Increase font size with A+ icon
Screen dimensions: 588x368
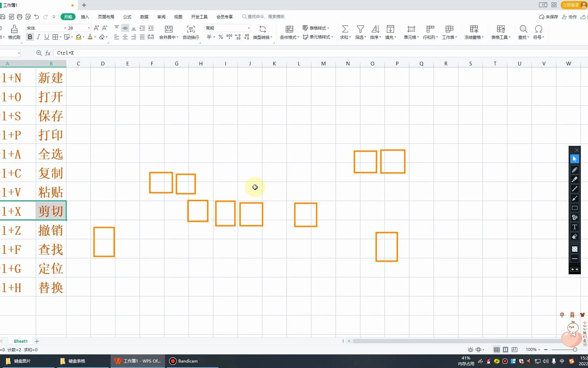pyautogui.click(x=96, y=28)
